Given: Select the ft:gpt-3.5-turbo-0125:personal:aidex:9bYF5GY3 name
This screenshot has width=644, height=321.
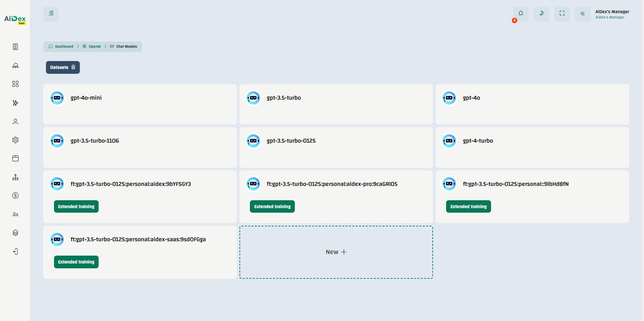Looking at the screenshot, I should tap(130, 184).
